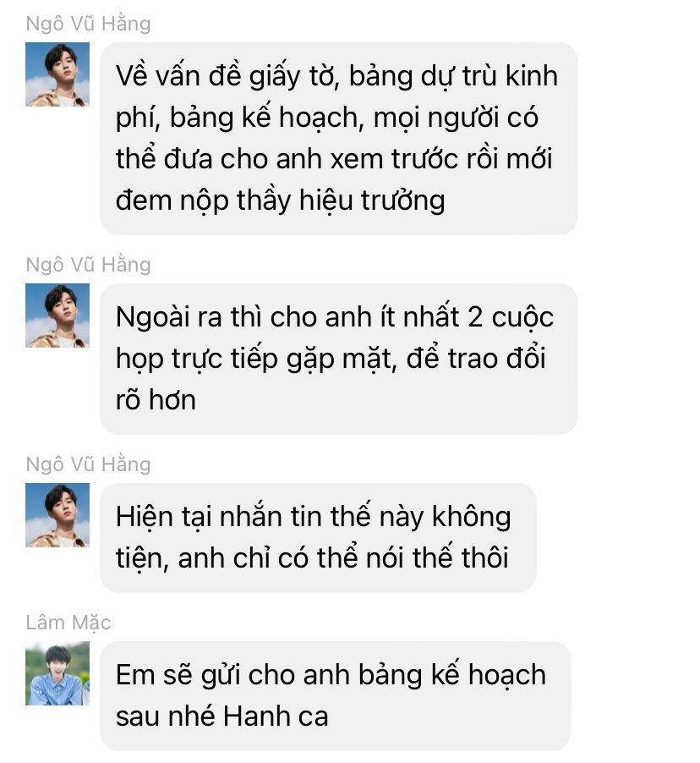Viewport: 700px width, 763px height.
Task: Select the message about two face-to-face meetings
Action: tap(338, 360)
